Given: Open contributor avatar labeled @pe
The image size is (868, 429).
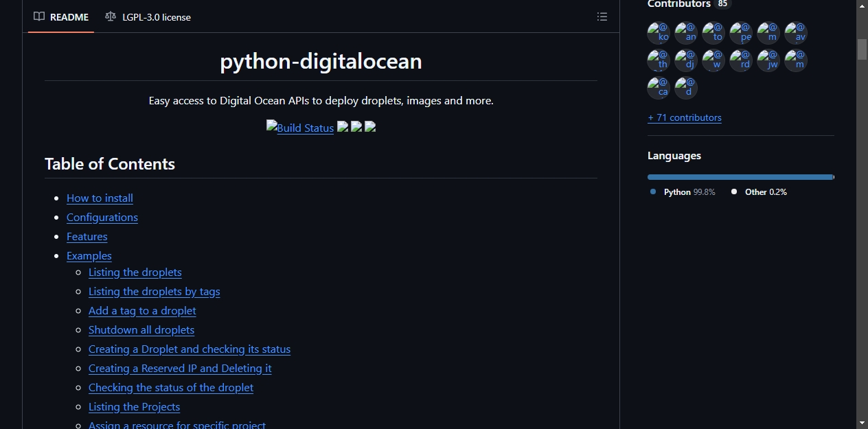Looking at the screenshot, I should click(741, 33).
